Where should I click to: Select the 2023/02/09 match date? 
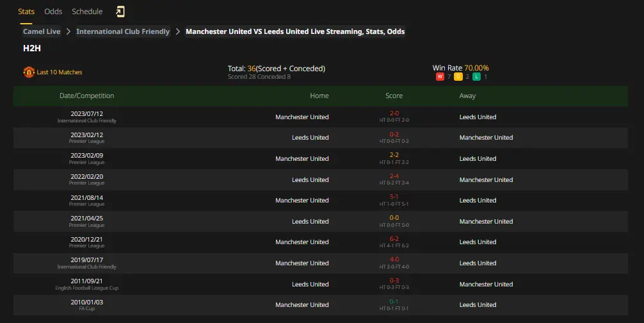(86, 155)
